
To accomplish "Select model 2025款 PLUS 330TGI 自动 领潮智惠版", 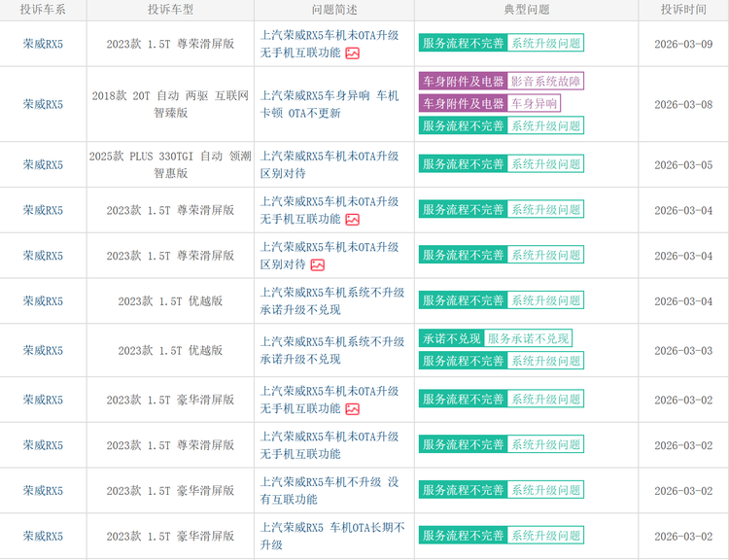I will coord(170,164).
